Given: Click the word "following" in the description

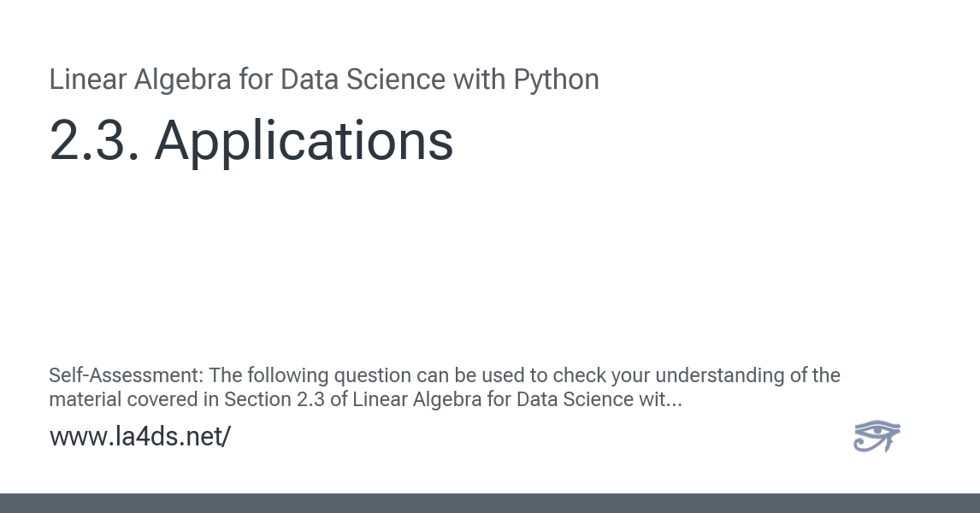Looking at the screenshot, I should (x=289, y=375).
